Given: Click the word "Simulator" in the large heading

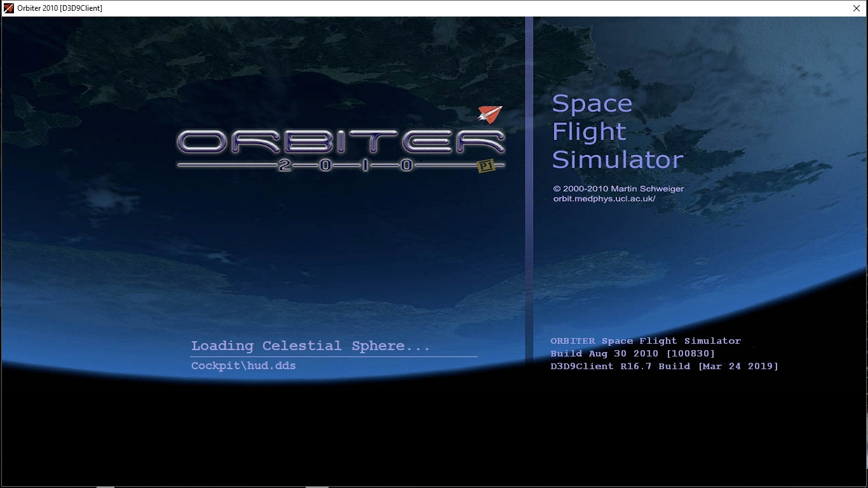Looking at the screenshot, I should click(x=618, y=159).
